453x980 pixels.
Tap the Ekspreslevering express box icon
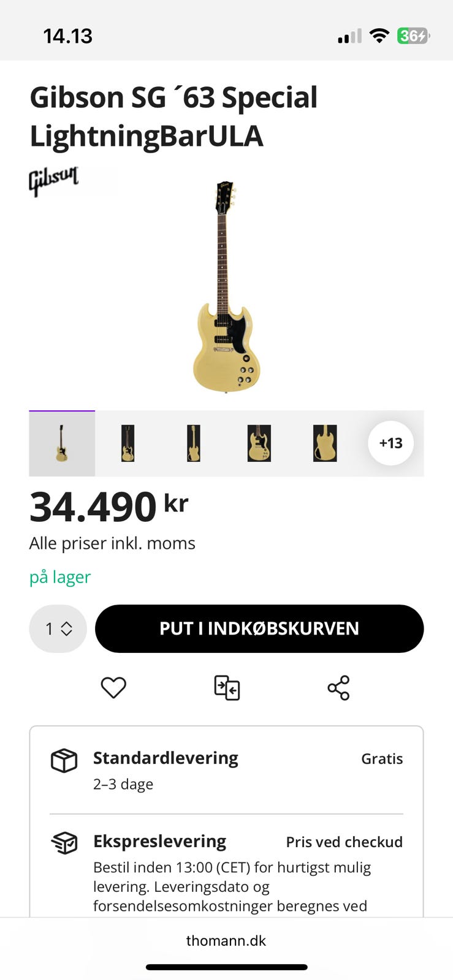pos(64,843)
